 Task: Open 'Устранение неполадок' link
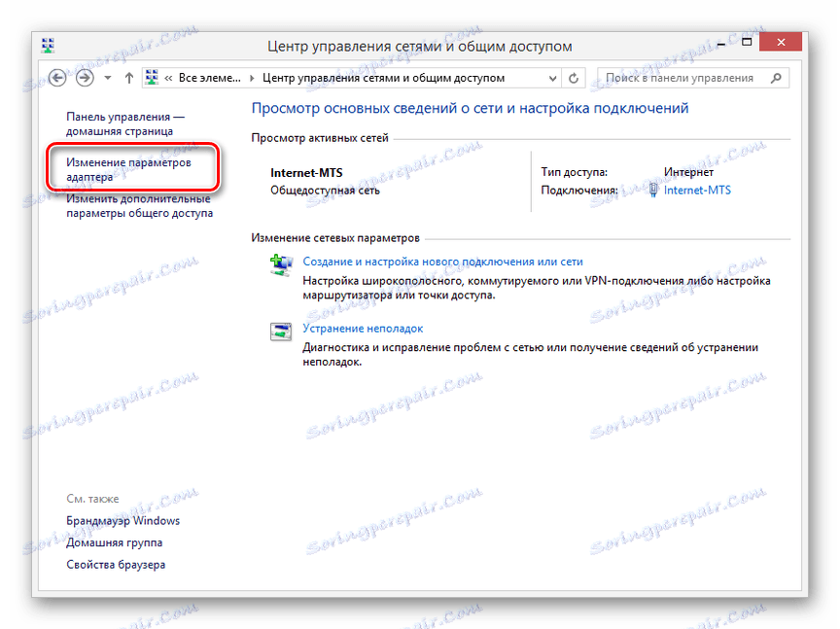363,329
